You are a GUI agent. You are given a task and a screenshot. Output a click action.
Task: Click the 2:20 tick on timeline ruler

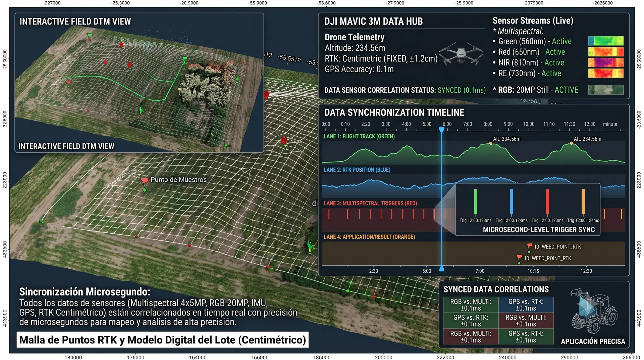pos(366,124)
